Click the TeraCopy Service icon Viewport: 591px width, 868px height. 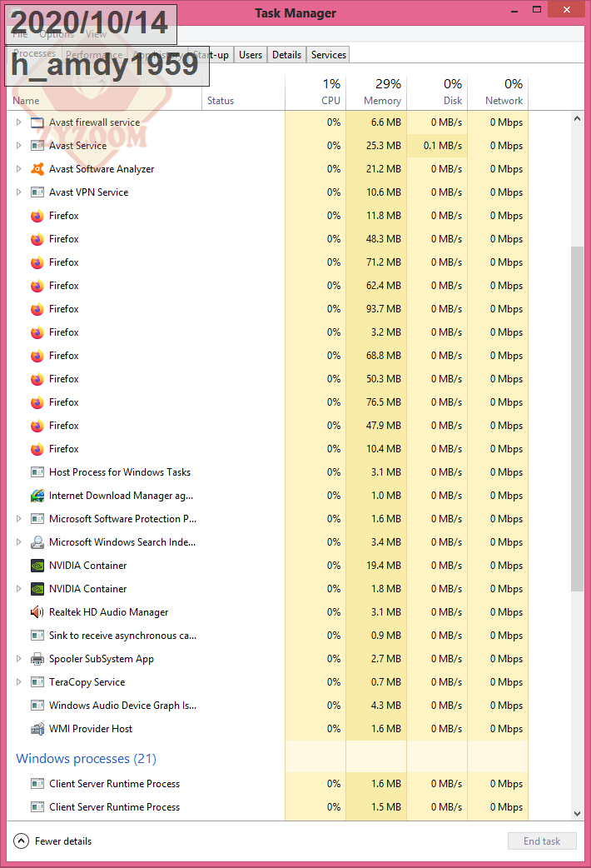point(37,682)
